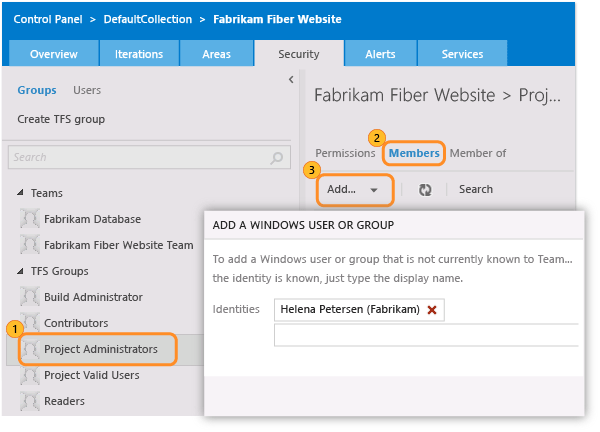The image size is (600, 432).
Task: Open the Permissions sub-tab
Action: tap(345, 153)
